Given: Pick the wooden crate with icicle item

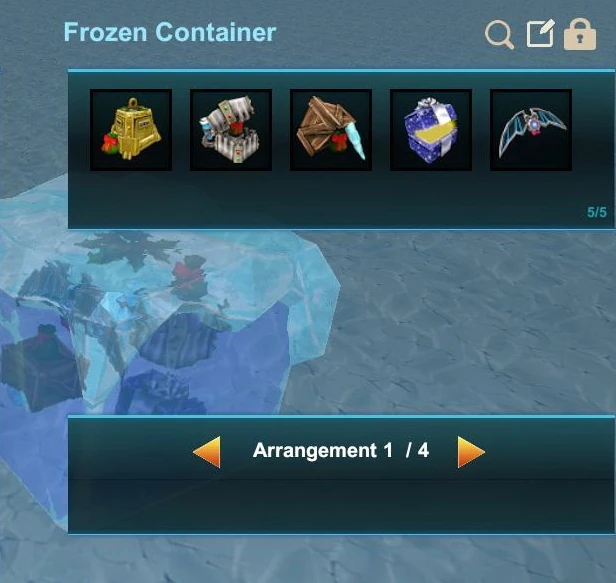Looking at the screenshot, I should click(x=331, y=130).
